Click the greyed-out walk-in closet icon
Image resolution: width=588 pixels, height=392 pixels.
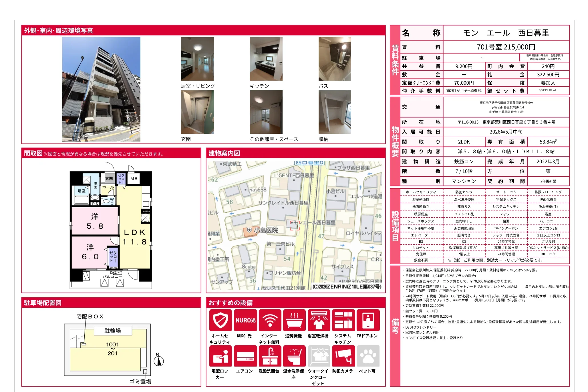click(x=319, y=356)
